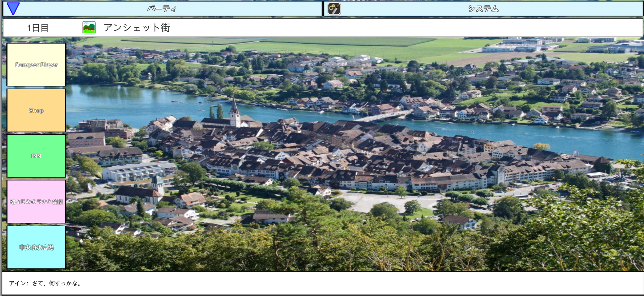Viewport: 644px width, 296px height.
Task: Go to the Shop
Action: pyautogui.click(x=36, y=110)
